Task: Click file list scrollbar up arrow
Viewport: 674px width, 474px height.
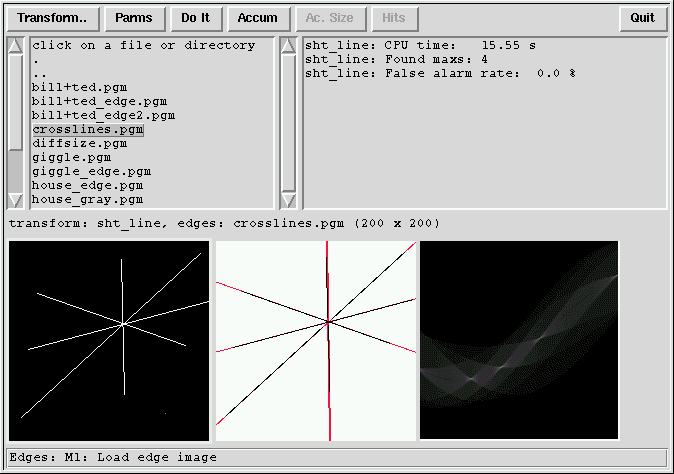Action: coord(15,46)
